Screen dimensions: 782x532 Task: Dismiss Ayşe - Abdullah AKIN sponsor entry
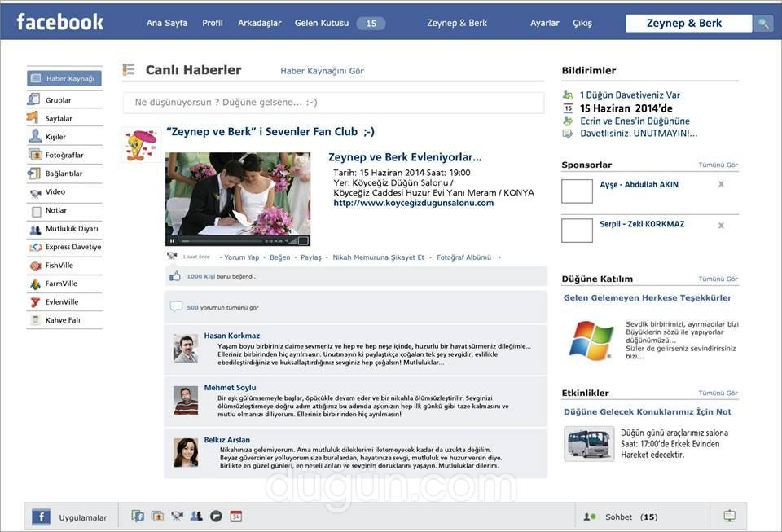pos(721,185)
